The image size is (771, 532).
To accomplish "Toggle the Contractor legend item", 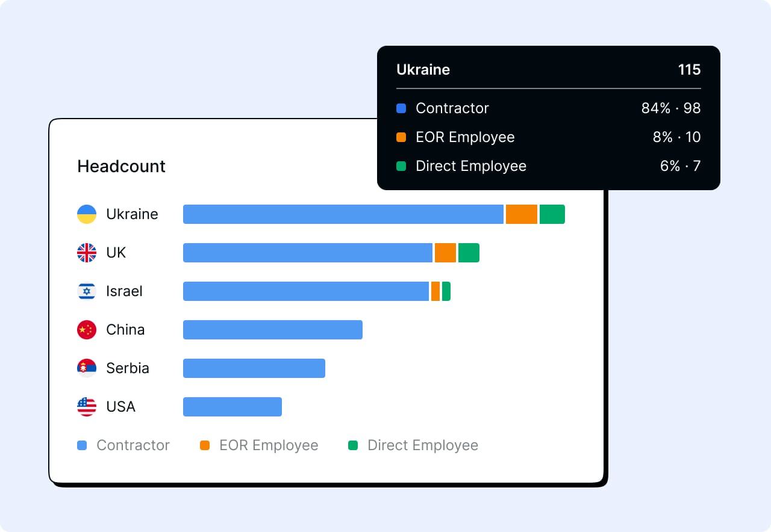I will (123, 445).
